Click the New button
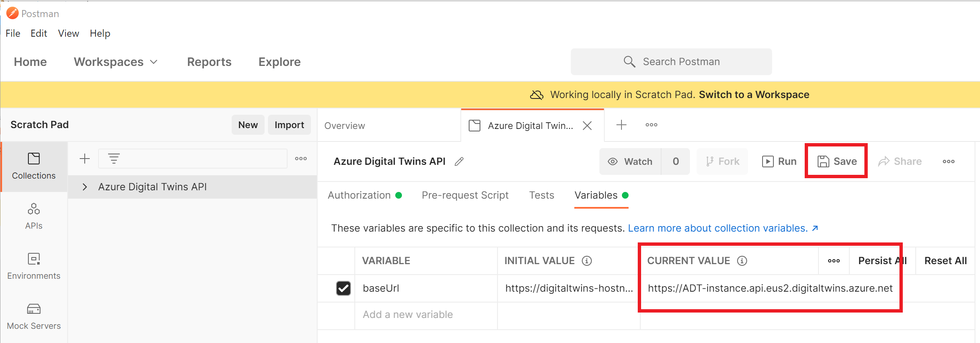Viewport: 980px width, 343px height. [248, 125]
